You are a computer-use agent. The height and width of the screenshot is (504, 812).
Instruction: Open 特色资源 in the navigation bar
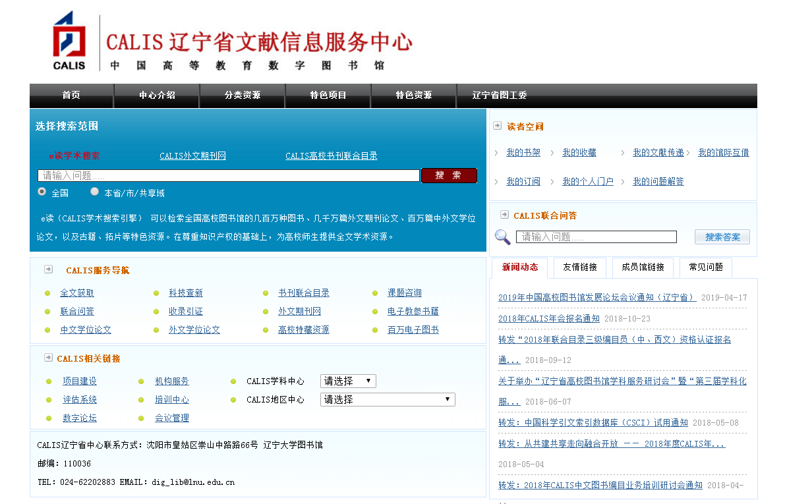click(x=414, y=96)
